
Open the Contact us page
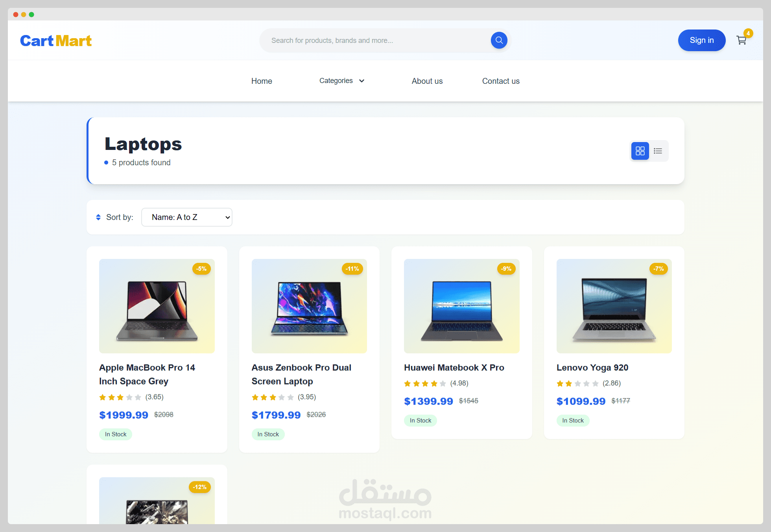[501, 81]
